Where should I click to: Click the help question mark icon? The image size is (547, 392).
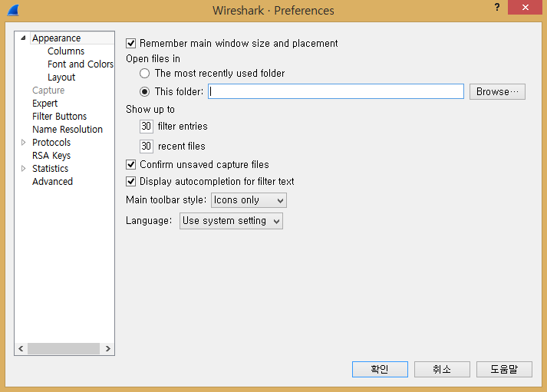(497, 7)
